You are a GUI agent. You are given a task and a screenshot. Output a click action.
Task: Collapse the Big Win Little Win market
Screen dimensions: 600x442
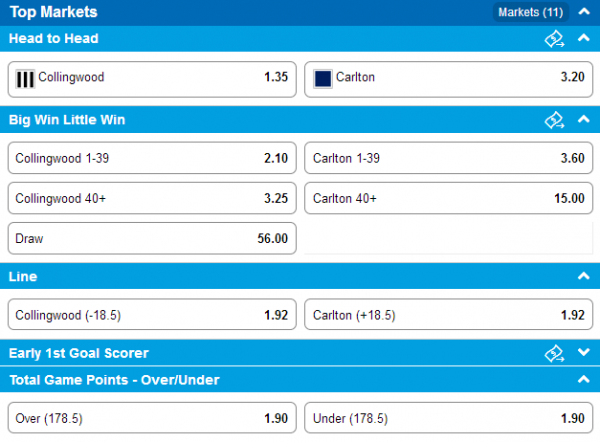[584, 119]
